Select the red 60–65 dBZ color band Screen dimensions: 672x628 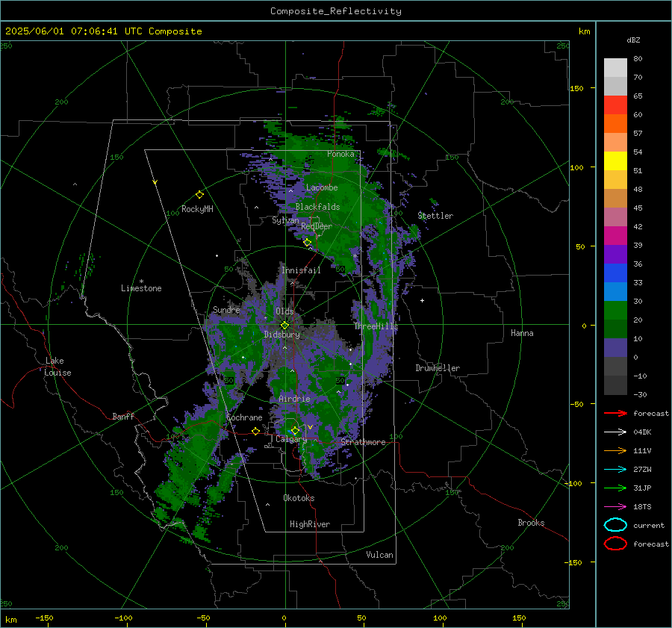(x=615, y=105)
